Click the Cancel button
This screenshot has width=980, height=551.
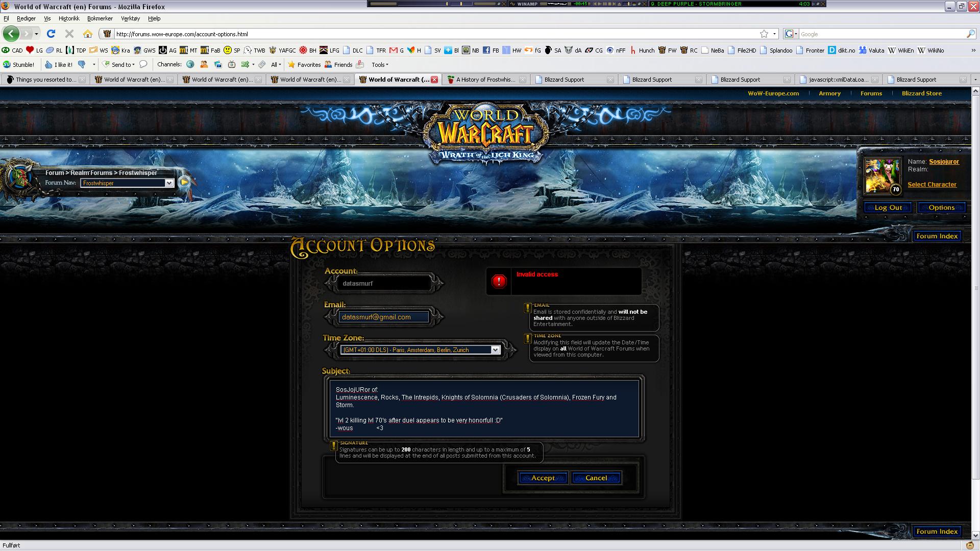tap(596, 478)
